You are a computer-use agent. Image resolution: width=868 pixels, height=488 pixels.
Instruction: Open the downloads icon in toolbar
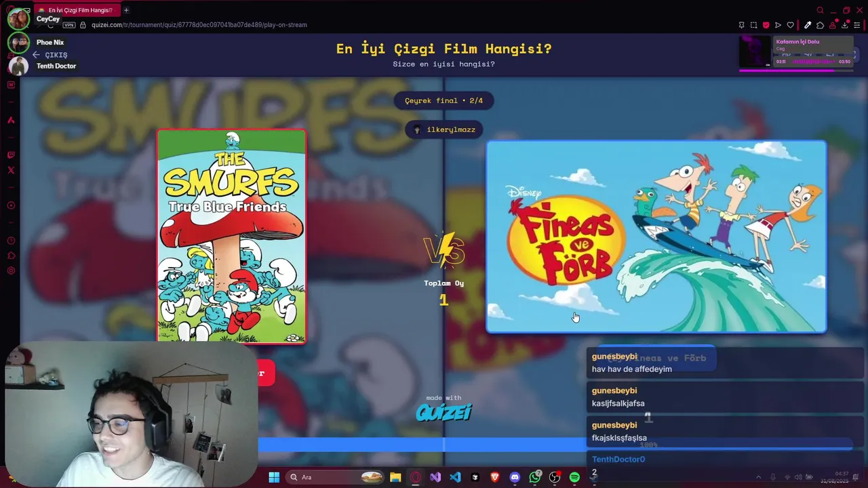[x=844, y=25]
